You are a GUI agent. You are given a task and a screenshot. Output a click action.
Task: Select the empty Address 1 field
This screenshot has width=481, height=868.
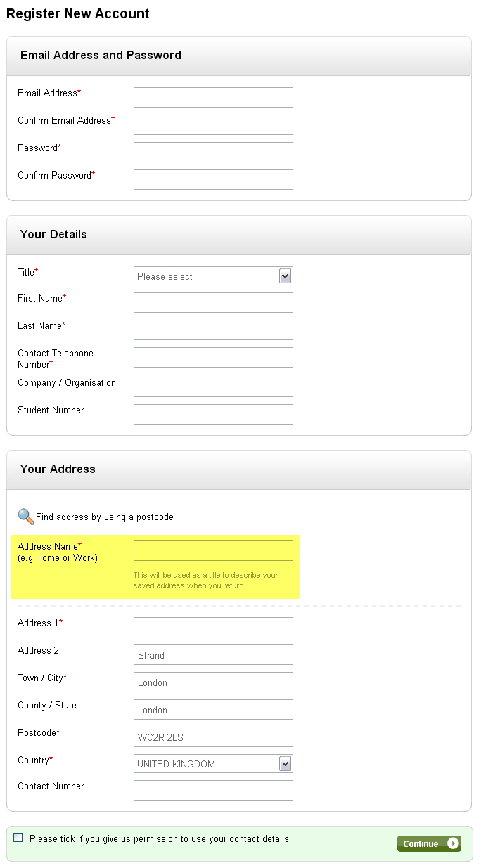213,627
